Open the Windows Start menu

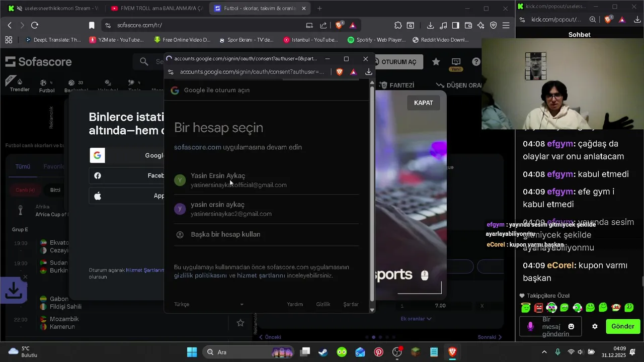[x=192, y=352]
